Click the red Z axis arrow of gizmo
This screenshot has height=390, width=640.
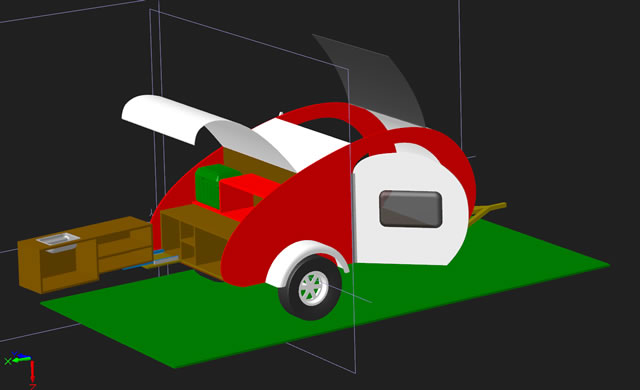(32, 371)
